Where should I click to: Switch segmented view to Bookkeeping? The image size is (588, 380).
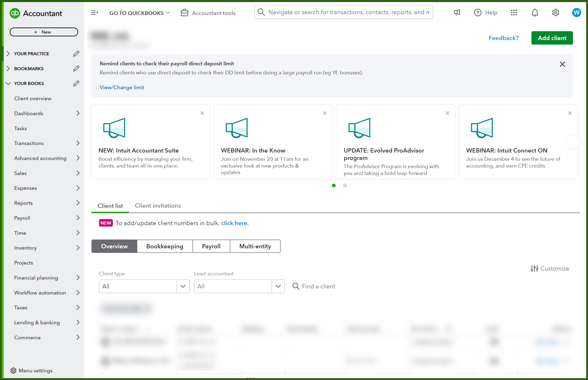(x=165, y=246)
